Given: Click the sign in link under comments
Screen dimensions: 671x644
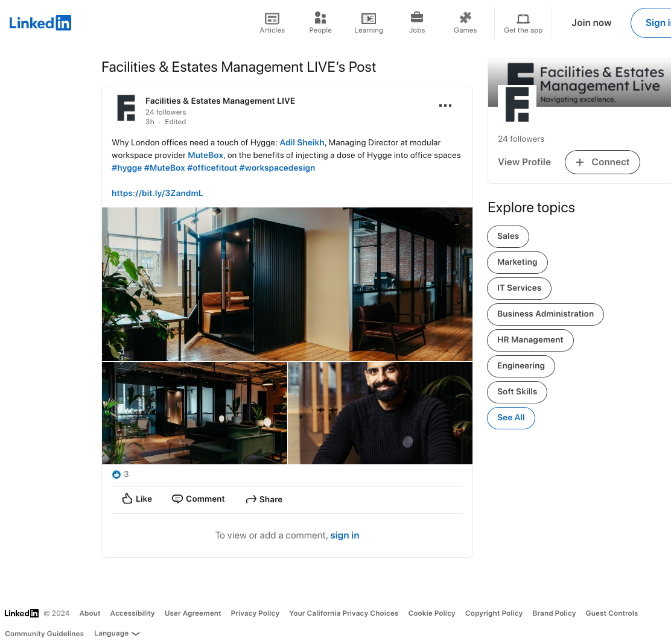Looking at the screenshot, I should (345, 535).
